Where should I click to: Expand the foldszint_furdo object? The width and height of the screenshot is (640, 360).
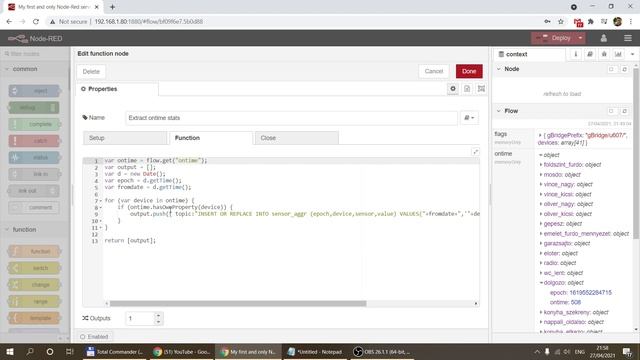[x=541, y=165]
